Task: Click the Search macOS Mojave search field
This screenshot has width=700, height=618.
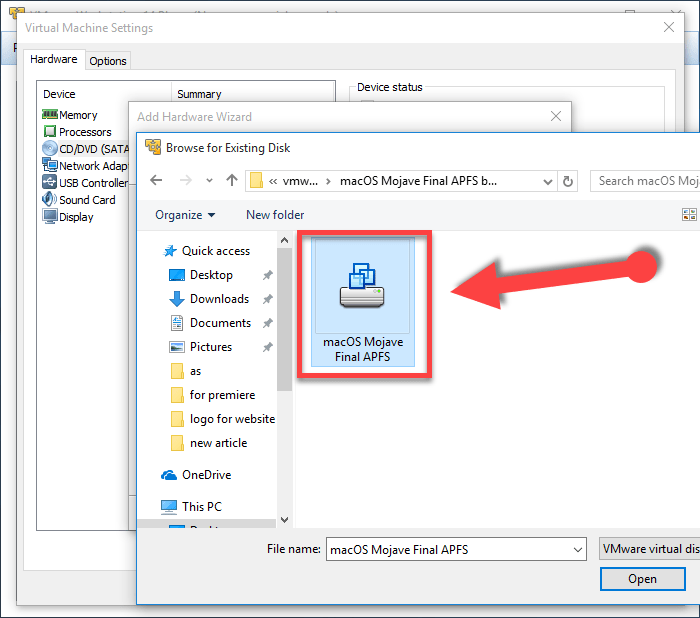Action: (646, 181)
